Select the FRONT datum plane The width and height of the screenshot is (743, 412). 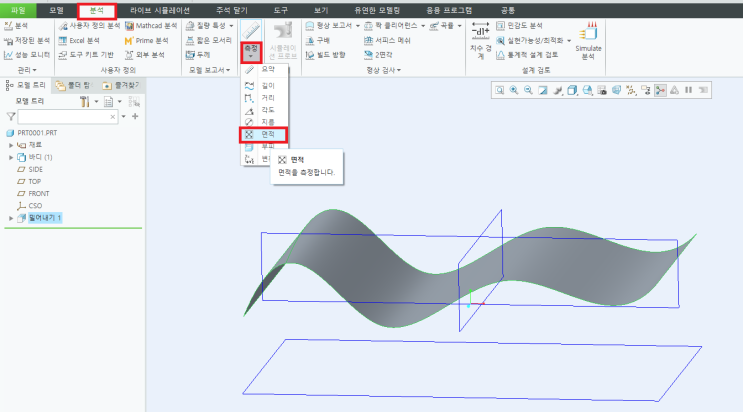[x=33, y=193]
